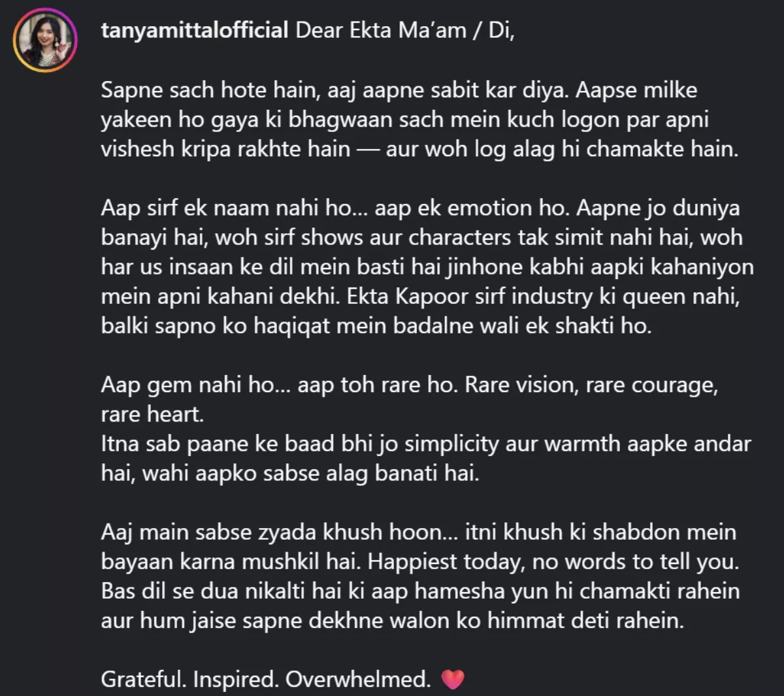
Task: Click the 'Dear Ekta Ma'am / Di,' greeting text
Action: point(405,30)
